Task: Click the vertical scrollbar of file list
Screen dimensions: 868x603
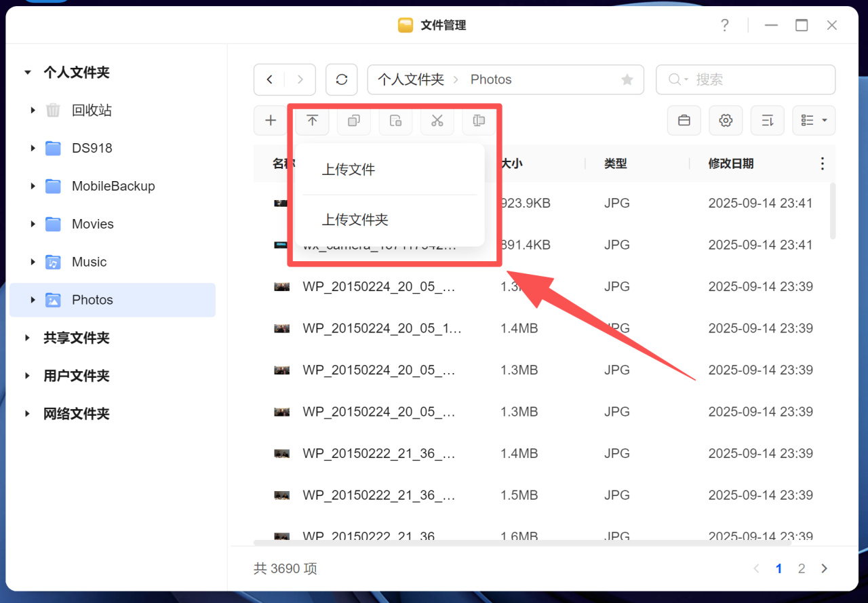Action: pyautogui.click(x=833, y=210)
